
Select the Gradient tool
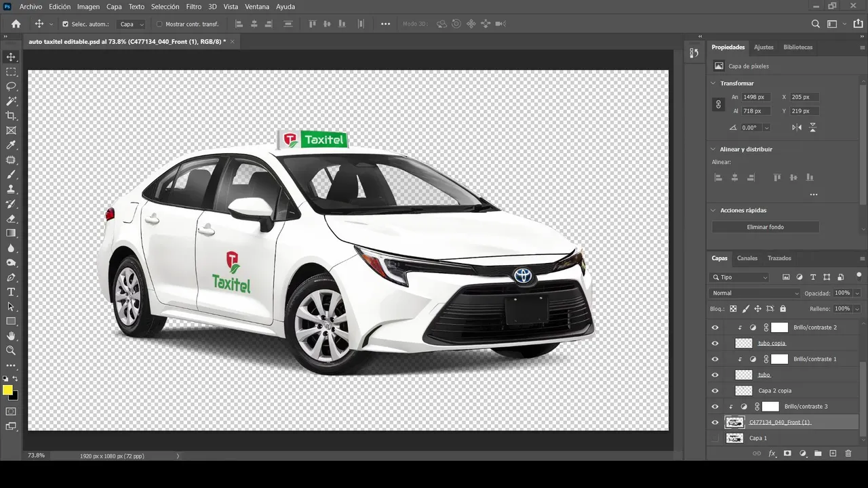(x=11, y=233)
